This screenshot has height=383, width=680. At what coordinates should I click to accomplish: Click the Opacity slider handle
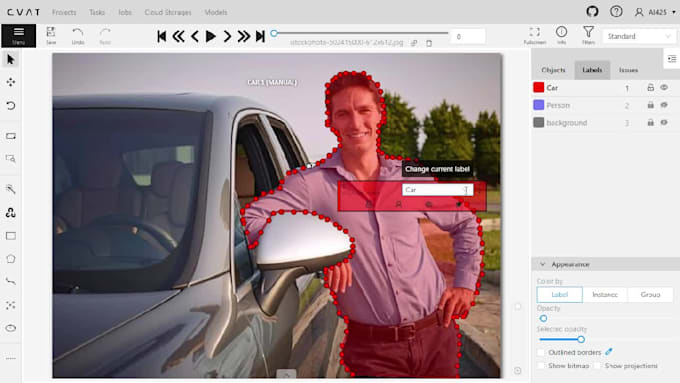point(543,318)
